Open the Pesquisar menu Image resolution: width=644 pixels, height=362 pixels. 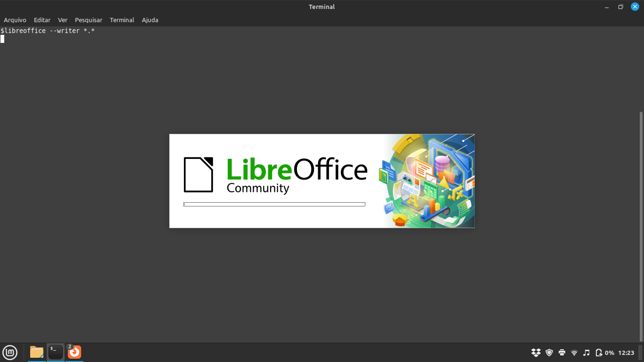89,20
